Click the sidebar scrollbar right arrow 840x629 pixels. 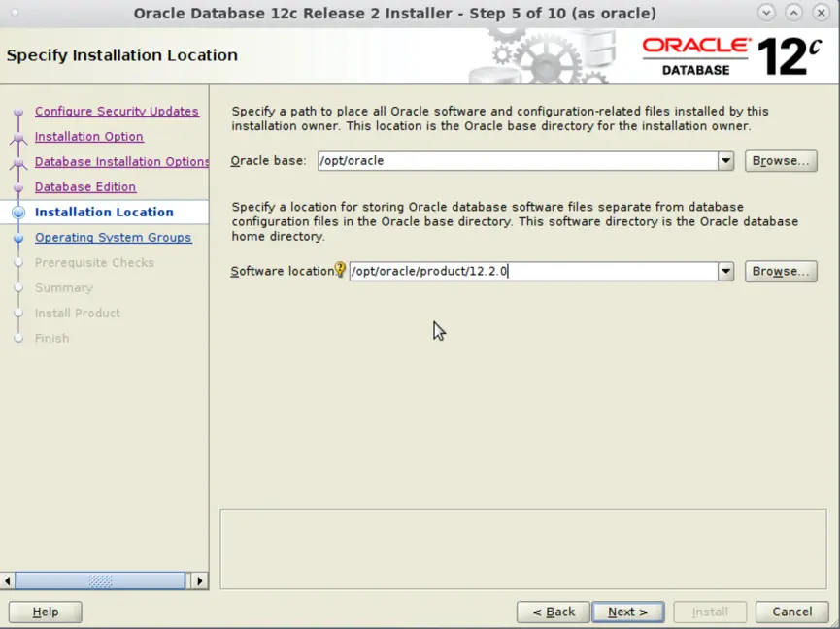(x=200, y=580)
